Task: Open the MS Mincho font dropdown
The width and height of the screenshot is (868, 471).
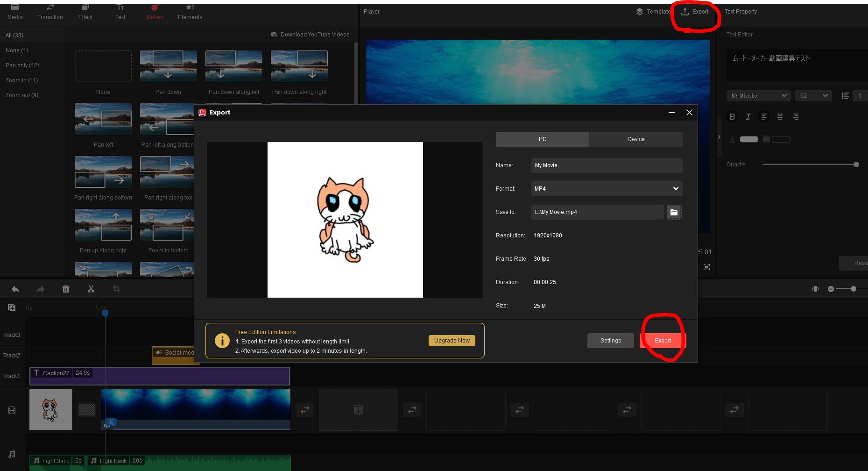Action: point(759,96)
